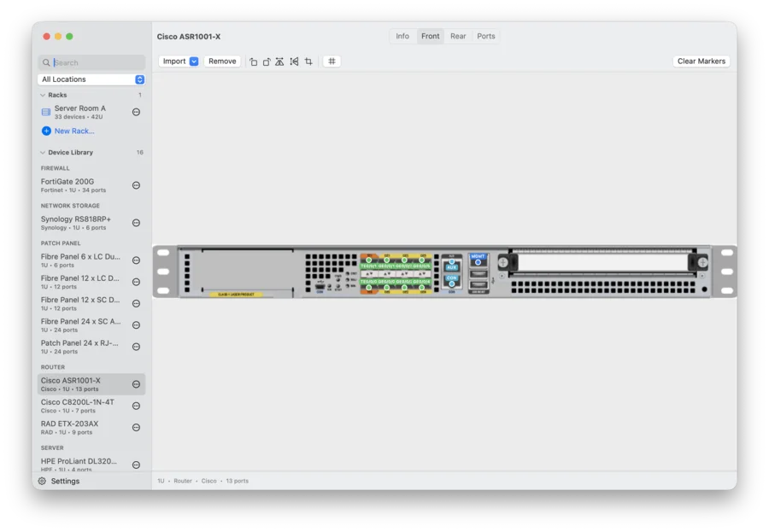Select Synology RS818RP+ device
This screenshot has height=532, width=769.
point(91,223)
